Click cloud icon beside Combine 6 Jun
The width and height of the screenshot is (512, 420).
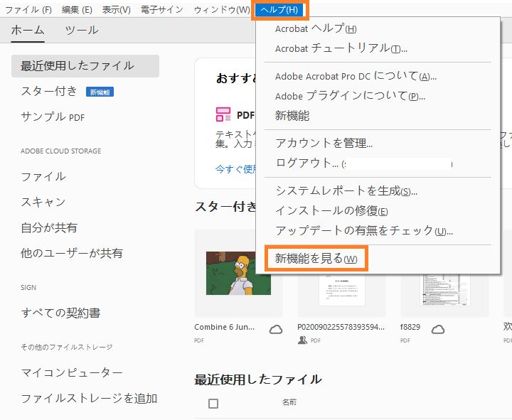coord(276,330)
